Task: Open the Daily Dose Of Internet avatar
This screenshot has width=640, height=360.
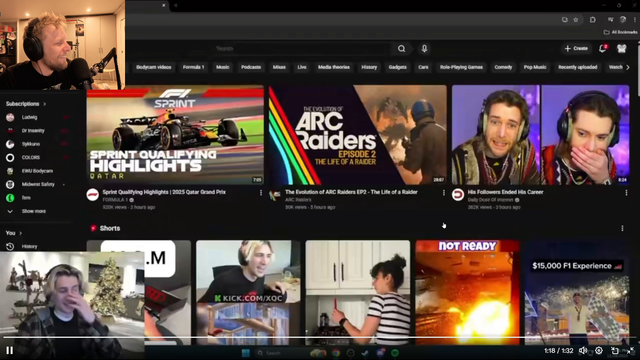Action: [x=458, y=195]
